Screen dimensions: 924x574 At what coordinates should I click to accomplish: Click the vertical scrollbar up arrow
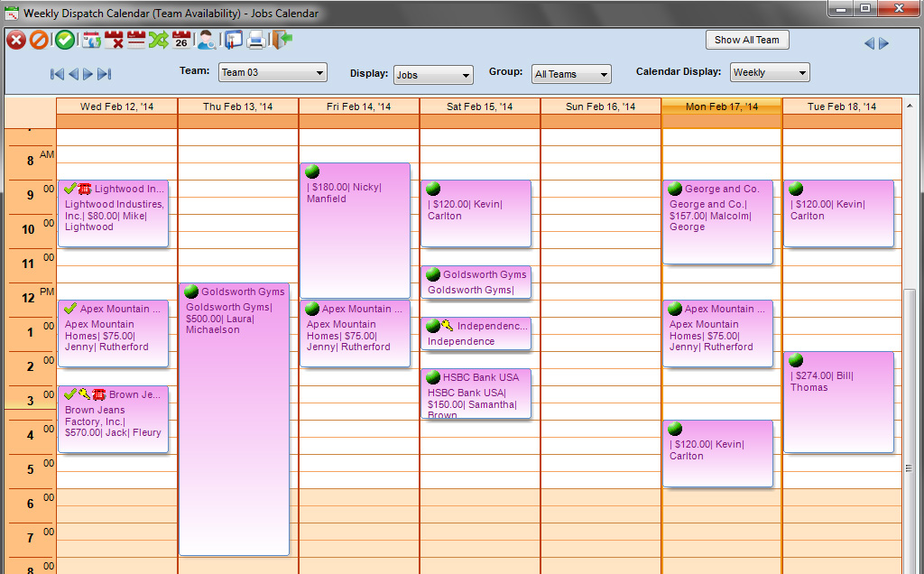910,106
